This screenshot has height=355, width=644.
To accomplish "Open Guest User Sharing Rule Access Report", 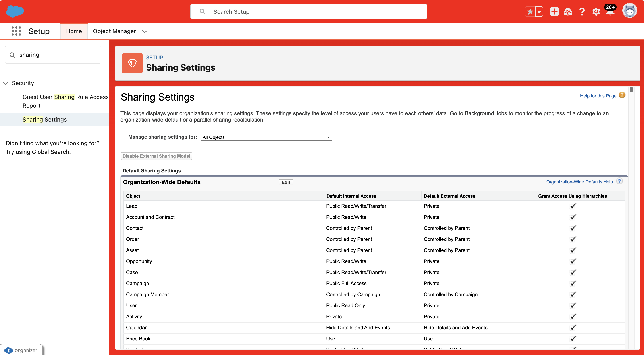I will coord(66,101).
